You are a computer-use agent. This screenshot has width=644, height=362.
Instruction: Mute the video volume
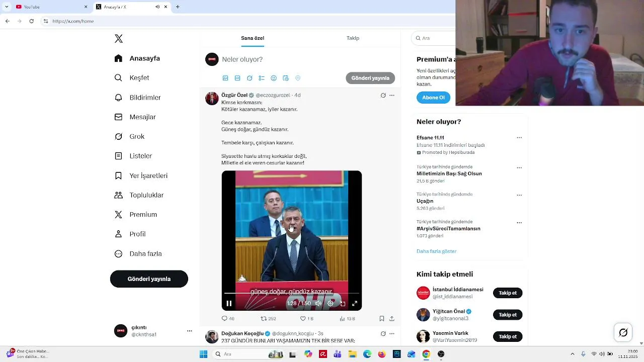point(318,304)
